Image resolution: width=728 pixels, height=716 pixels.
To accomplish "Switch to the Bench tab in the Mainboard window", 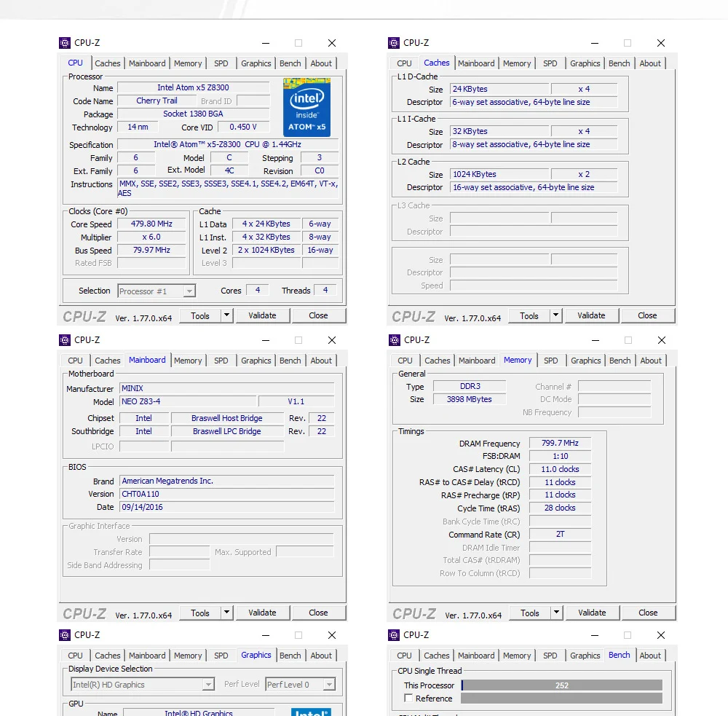I will (x=290, y=361).
